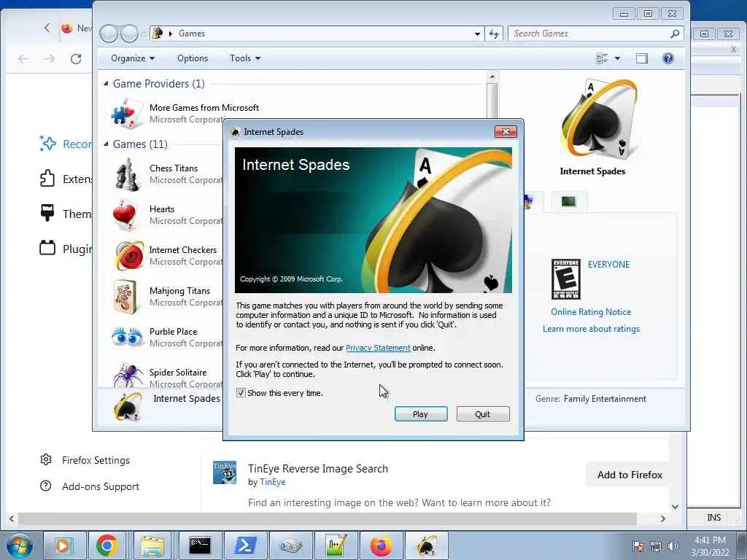Open the TinEye author link
The height and width of the screenshot is (560, 747).
[273, 482]
